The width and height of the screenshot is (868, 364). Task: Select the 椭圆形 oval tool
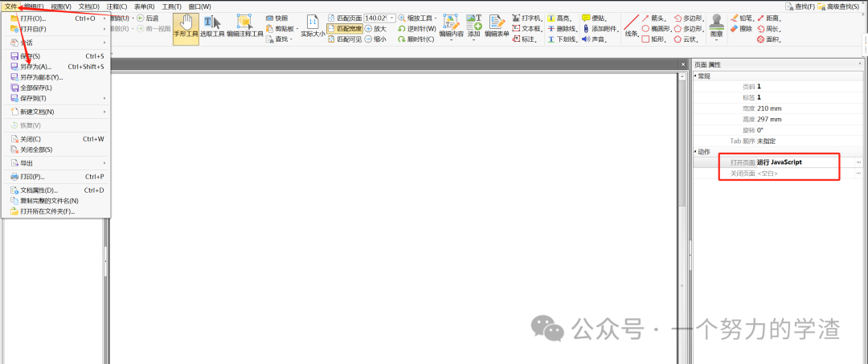[657, 29]
